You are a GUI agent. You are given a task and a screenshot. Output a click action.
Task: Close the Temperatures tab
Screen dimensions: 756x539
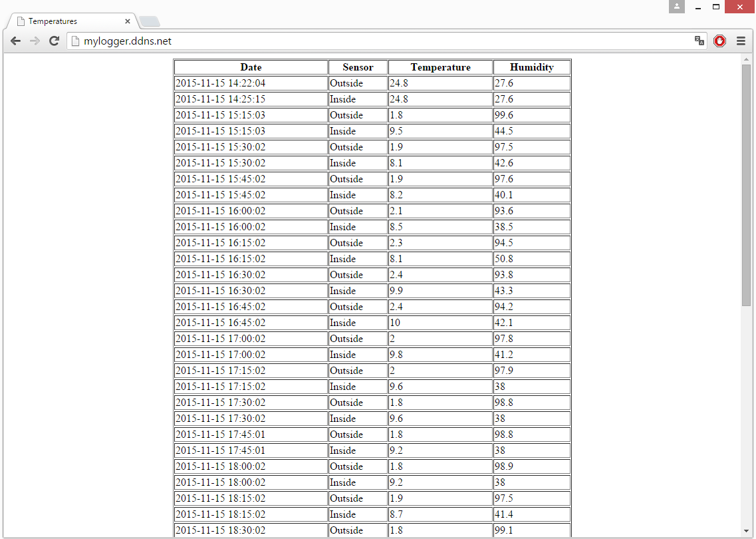pos(128,21)
